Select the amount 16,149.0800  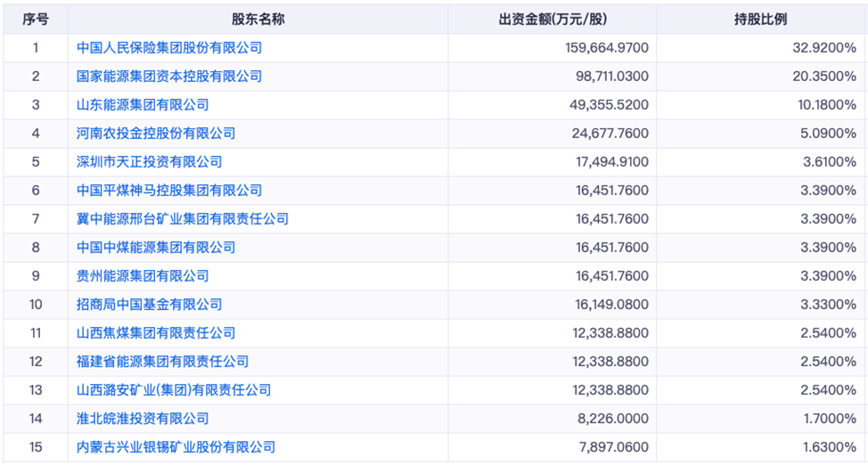612,305
